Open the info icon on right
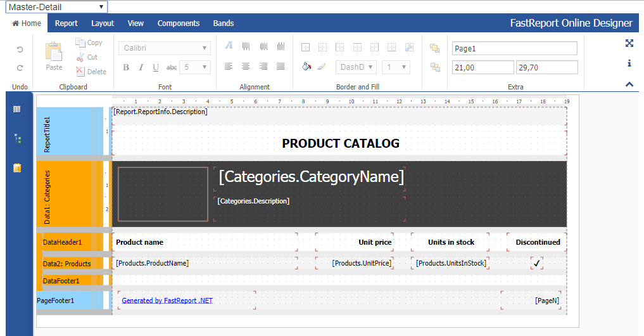Screen dimensions: 644x336 coord(629,63)
